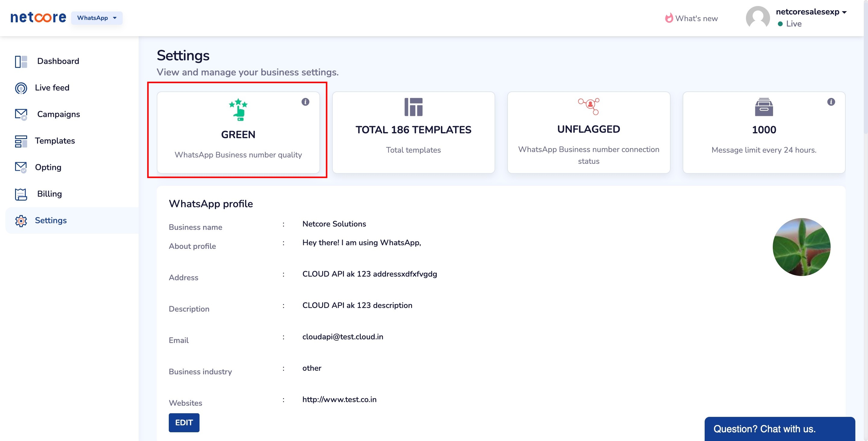This screenshot has height=441, width=868.
Task: Click the plant profile picture thumbnail
Action: [x=801, y=247]
